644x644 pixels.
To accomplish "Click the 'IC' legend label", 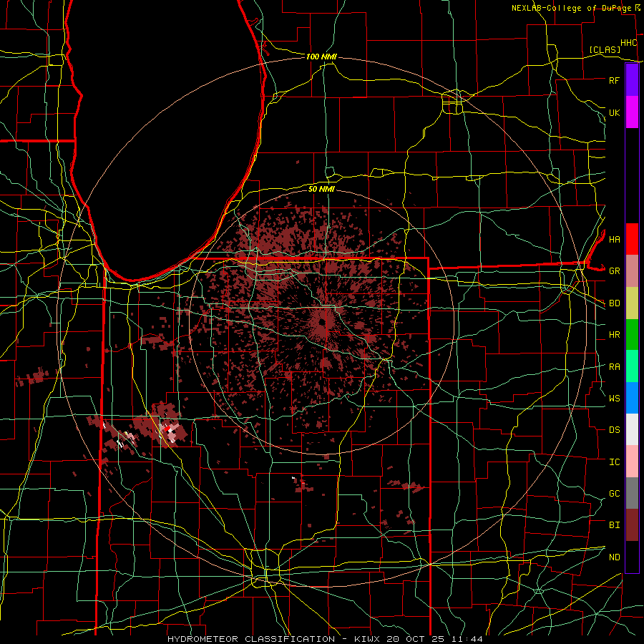I will tap(614, 462).
